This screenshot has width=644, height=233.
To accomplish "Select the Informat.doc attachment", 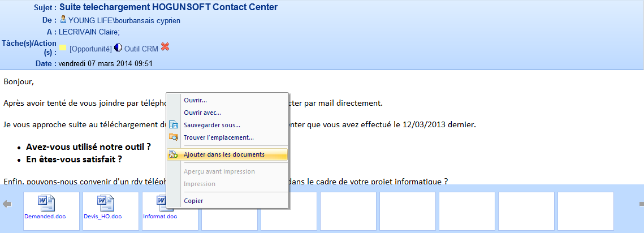I will pyautogui.click(x=160, y=217).
